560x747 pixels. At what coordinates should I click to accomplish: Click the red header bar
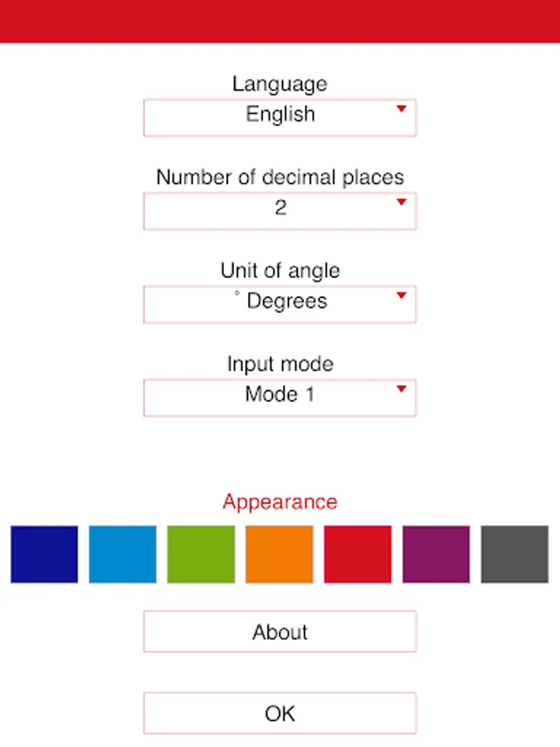(280, 21)
